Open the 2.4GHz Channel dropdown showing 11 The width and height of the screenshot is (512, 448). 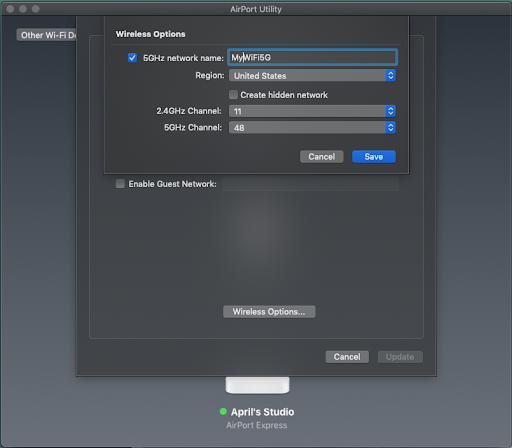click(312, 111)
